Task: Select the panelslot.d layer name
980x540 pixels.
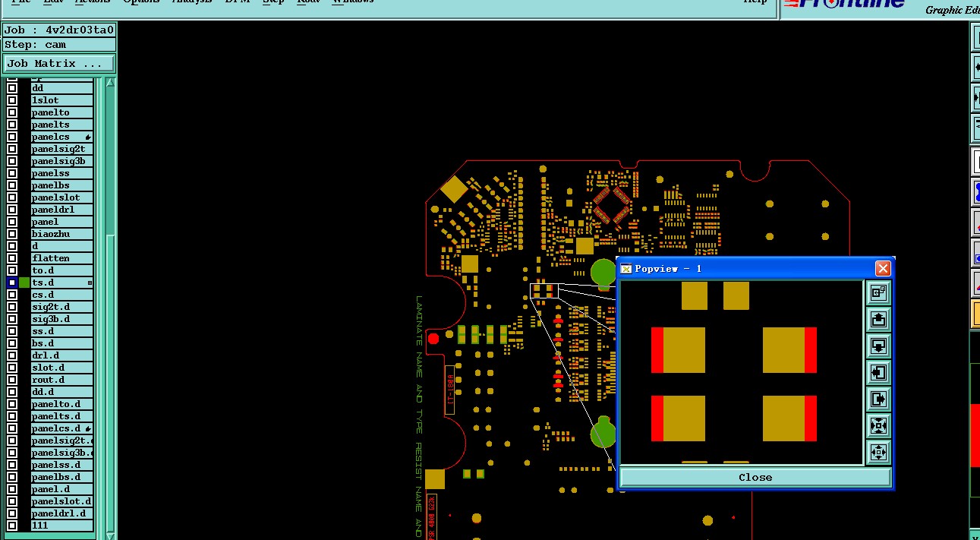Action: pyautogui.click(x=62, y=501)
